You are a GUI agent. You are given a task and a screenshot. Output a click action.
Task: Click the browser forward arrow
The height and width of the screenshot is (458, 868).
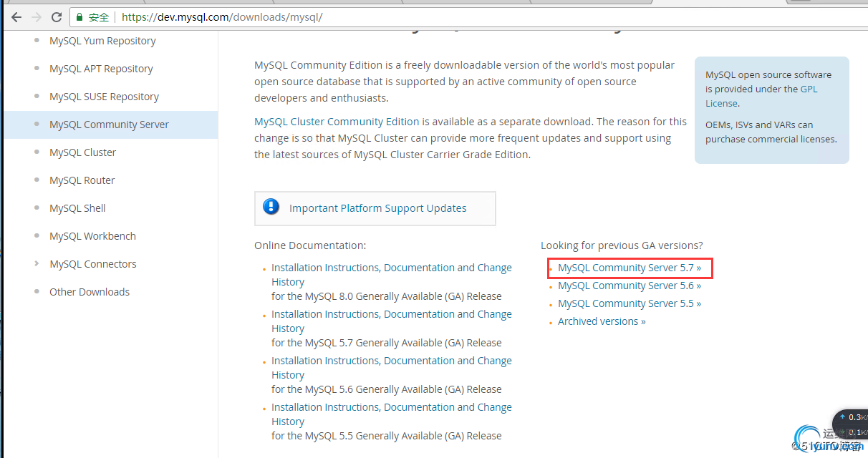[37, 17]
